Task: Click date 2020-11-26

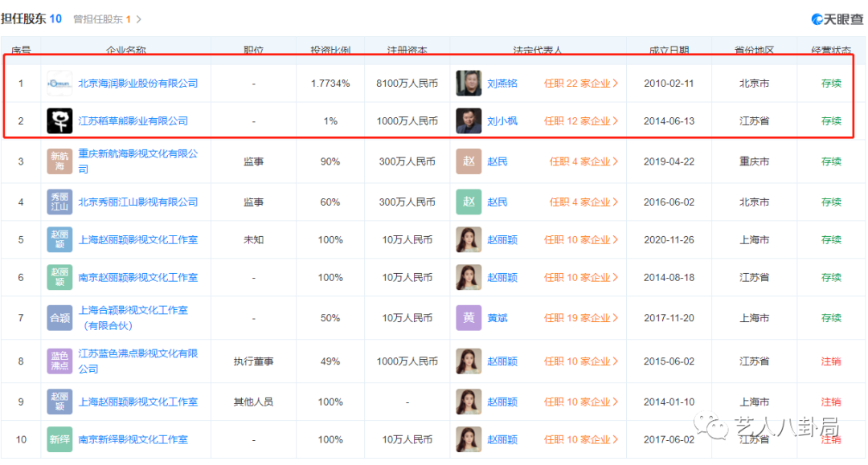Action: (x=669, y=239)
